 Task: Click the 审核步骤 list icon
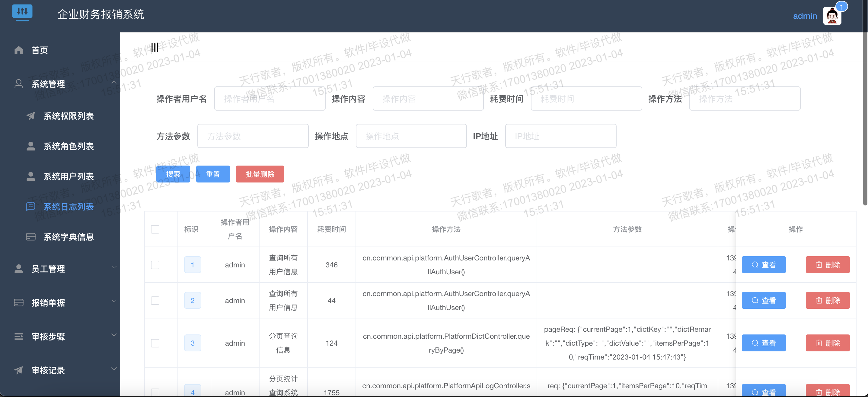pyautogui.click(x=18, y=336)
